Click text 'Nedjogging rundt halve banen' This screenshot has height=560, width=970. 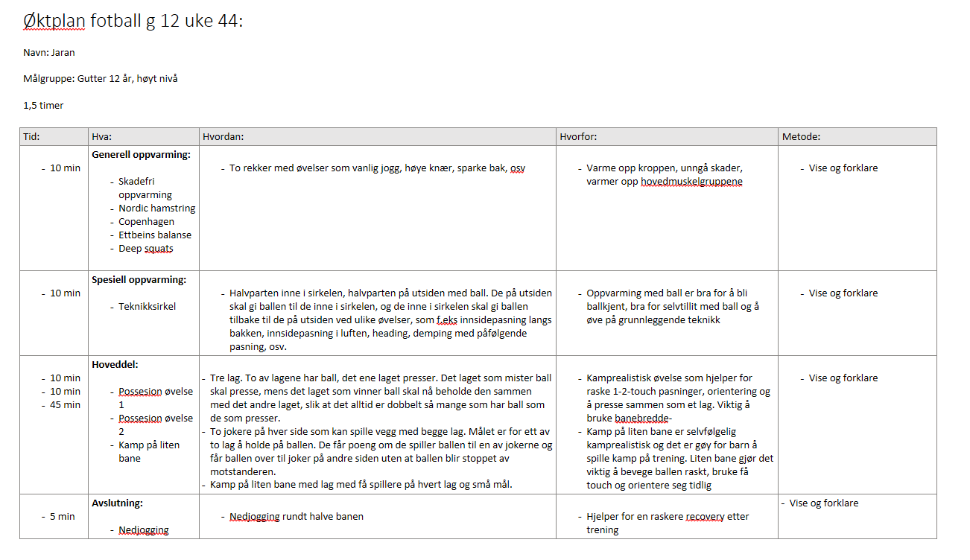point(297,517)
